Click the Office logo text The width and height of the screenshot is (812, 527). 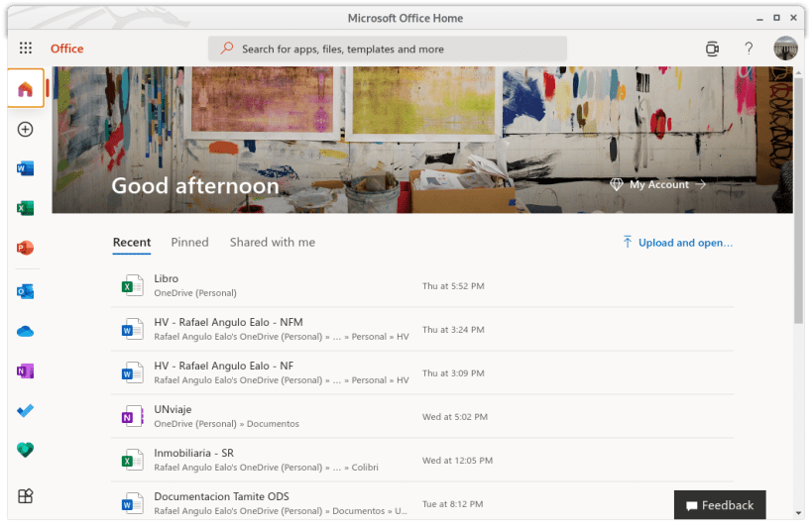[66, 49]
